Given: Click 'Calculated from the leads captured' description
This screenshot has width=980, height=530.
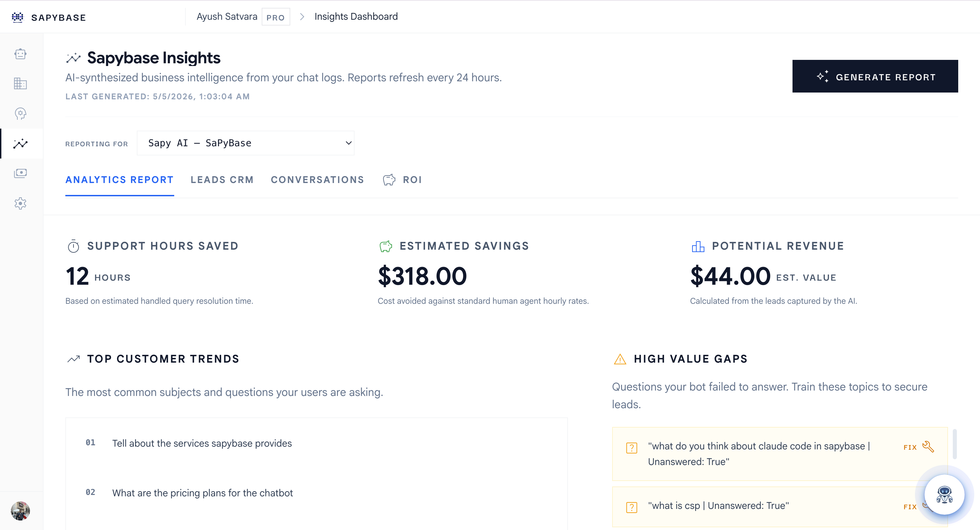Looking at the screenshot, I should point(773,301).
